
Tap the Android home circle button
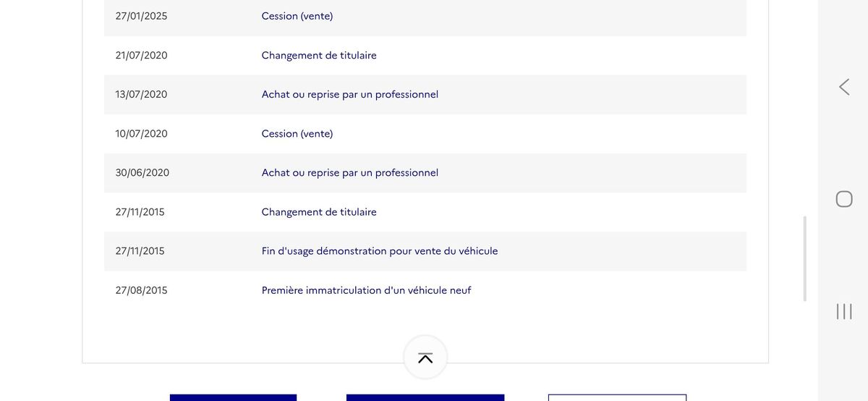844,199
